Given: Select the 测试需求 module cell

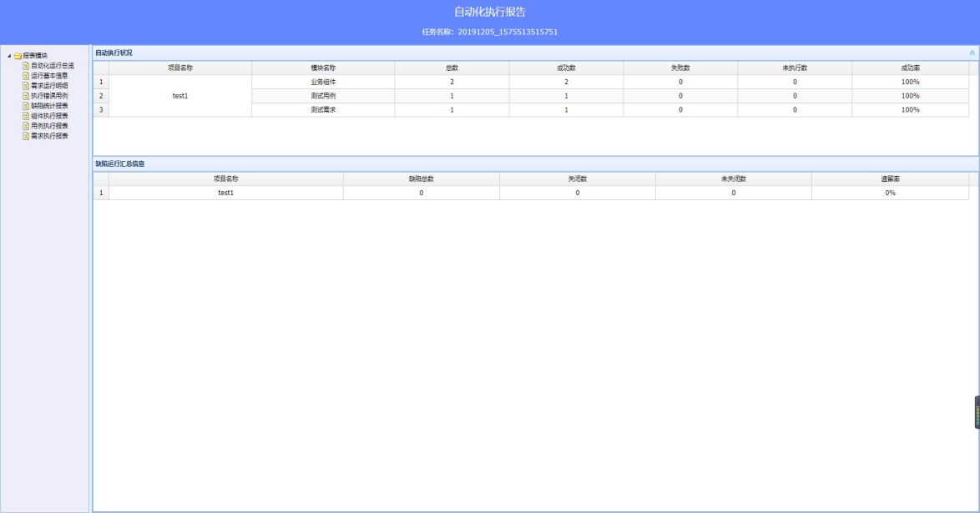Looking at the screenshot, I should point(323,109).
